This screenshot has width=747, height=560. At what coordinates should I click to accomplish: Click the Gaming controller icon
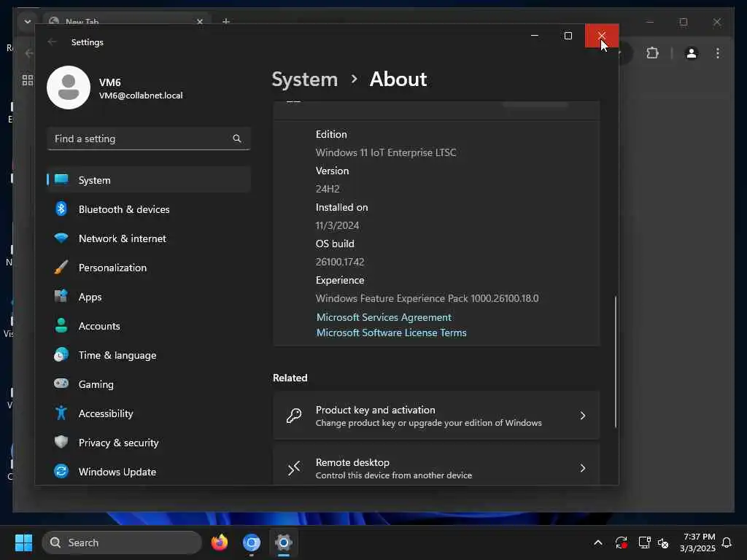pyautogui.click(x=61, y=384)
